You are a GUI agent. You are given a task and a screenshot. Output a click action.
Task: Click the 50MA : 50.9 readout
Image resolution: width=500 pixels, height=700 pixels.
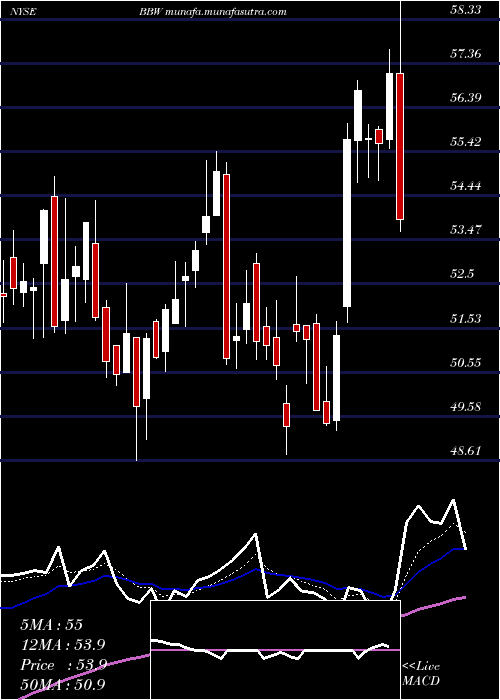(62, 685)
